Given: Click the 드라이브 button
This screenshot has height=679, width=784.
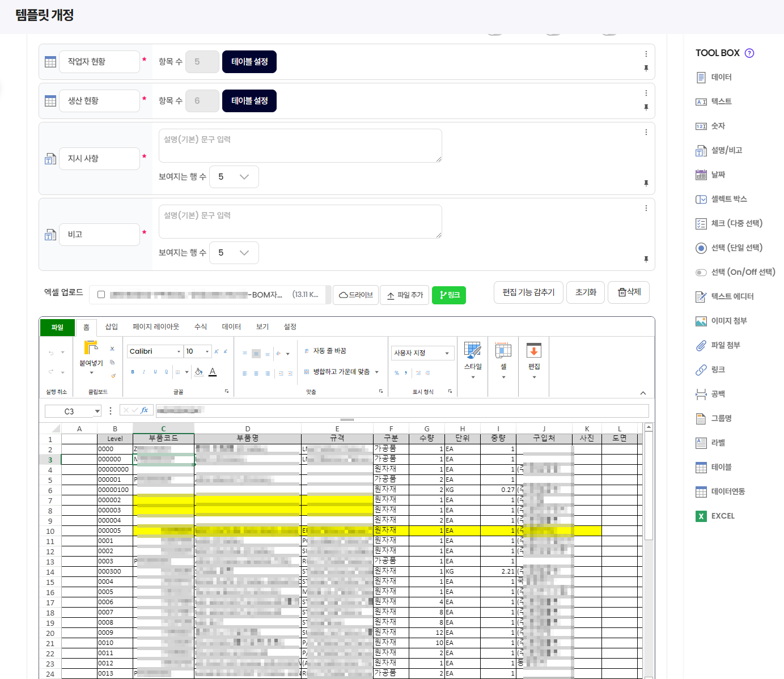Looking at the screenshot, I should coord(355,295).
